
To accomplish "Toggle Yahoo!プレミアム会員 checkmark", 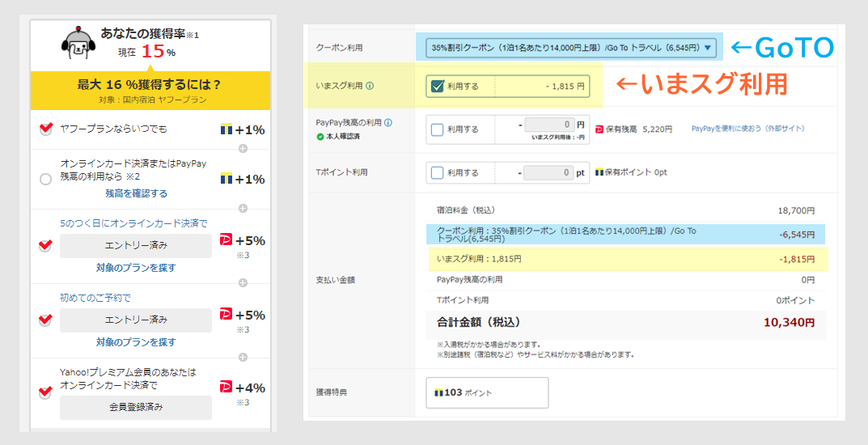I will coord(45,392).
